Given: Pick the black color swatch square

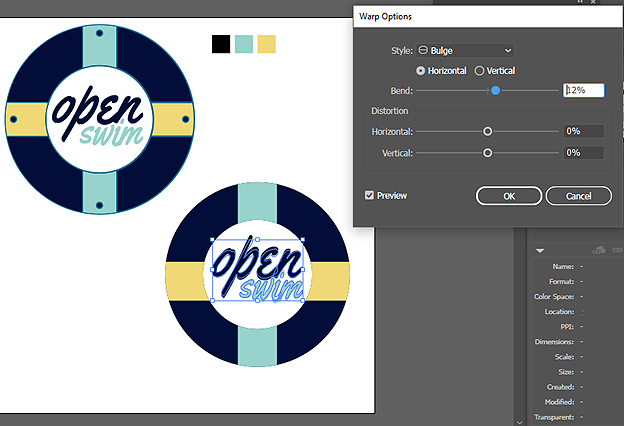Looking at the screenshot, I should (221, 44).
